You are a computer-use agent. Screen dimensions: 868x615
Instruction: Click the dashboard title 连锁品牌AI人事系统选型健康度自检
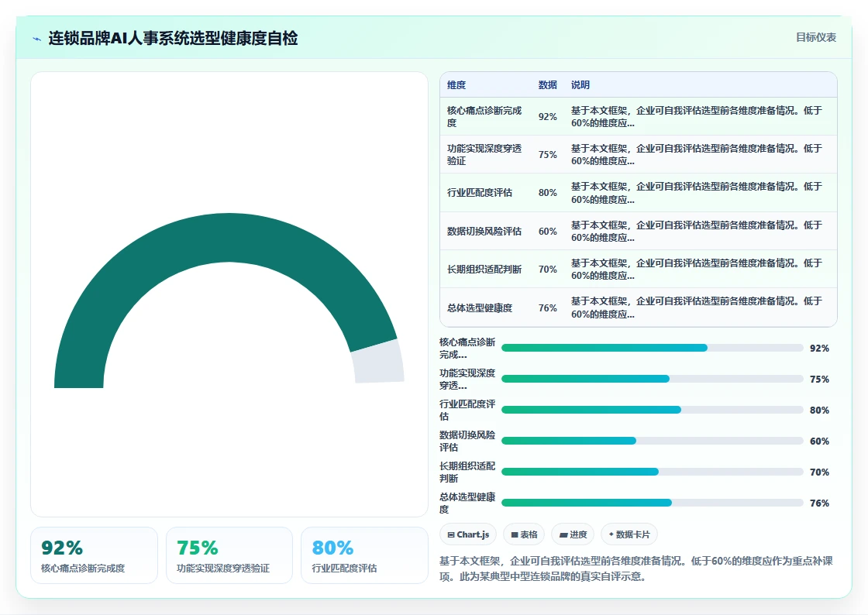174,38
